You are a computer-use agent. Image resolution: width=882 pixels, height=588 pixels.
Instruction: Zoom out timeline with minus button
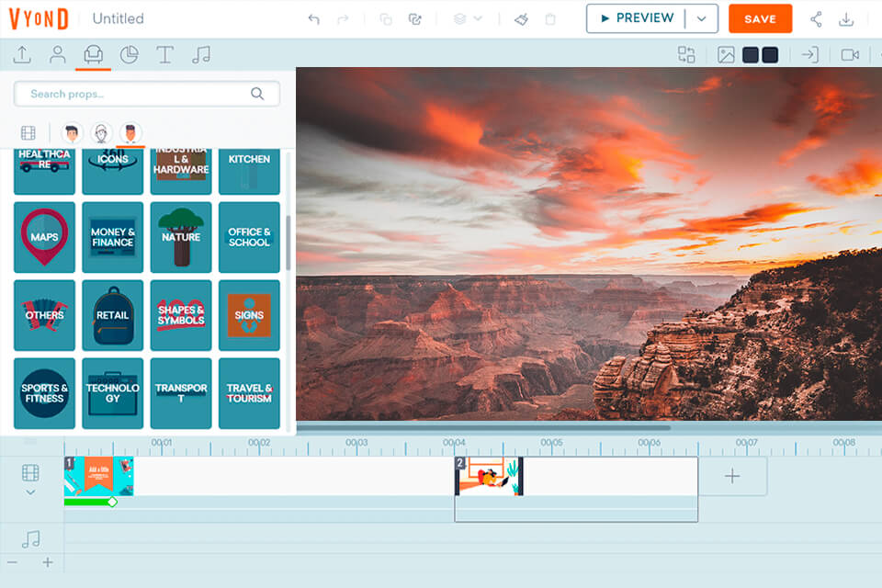[12, 562]
